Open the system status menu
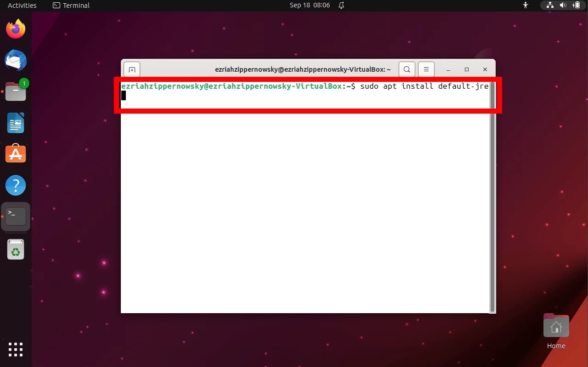Image resolution: width=588 pixels, height=367 pixels. point(563,5)
